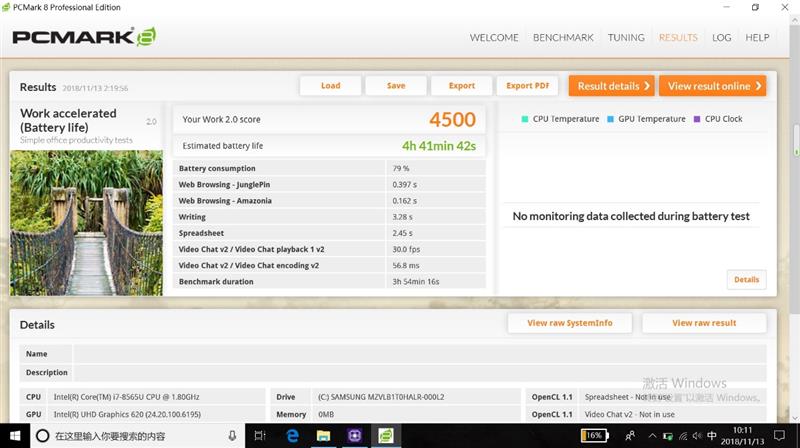The width and height of the screenshot is (800, 448).
Task: Click the SAMSUNG drive entry
Action: pyautogui.click(x=381, y=397)
